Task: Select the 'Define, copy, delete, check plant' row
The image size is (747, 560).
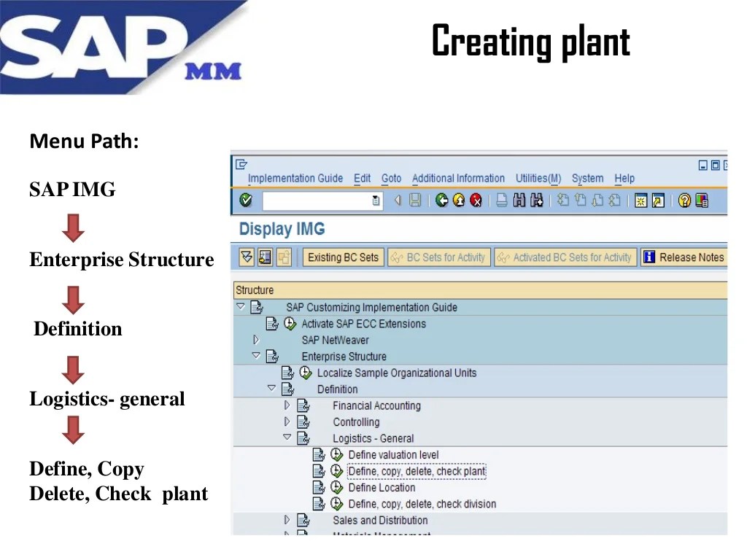Action: click(x=417, y=472)
